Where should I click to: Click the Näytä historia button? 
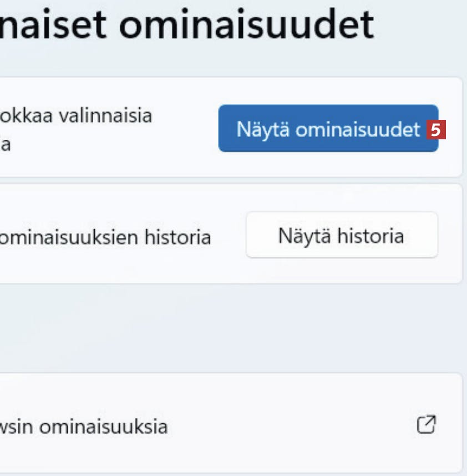(x=342, y=236)
